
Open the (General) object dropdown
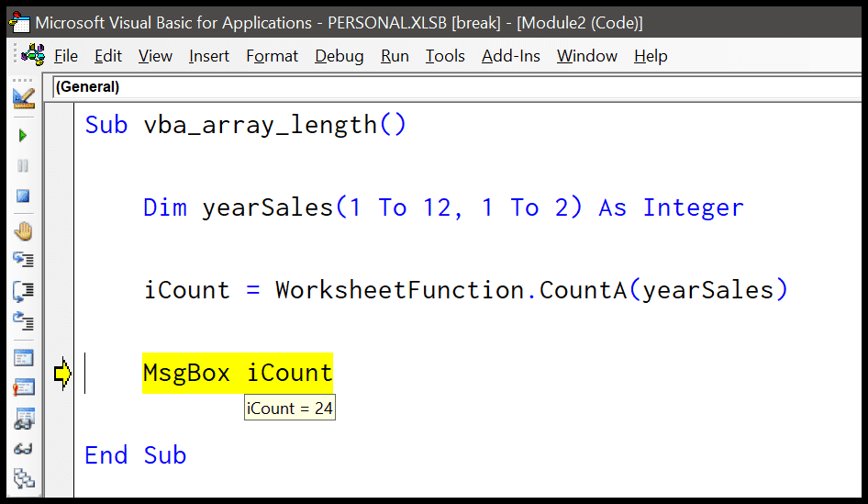coord(457,87)
